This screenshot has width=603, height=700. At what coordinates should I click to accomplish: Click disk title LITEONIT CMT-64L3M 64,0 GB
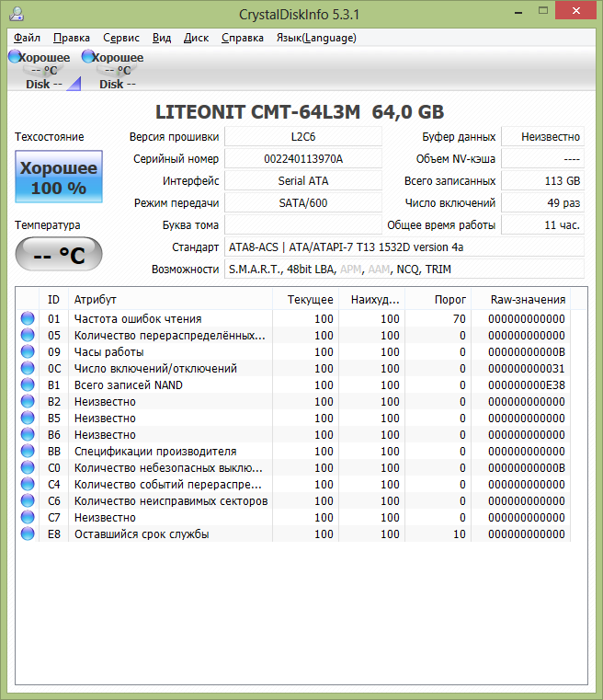300,112
